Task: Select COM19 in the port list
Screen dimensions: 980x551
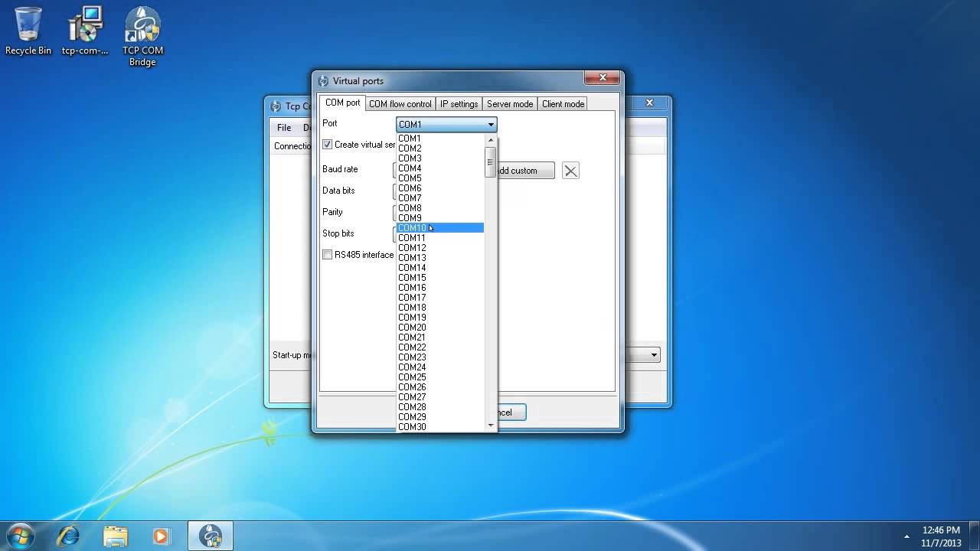Action: (440, 318)
